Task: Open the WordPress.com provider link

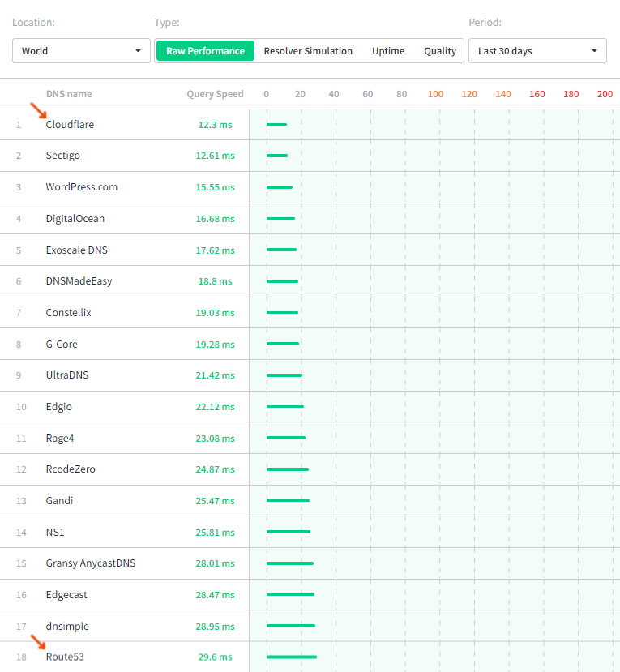Action: (81, 187)
